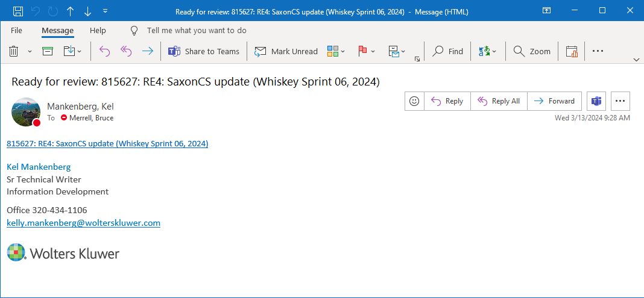Open the Tags dialog launcher
644x298 pixels.
[417, 59]
